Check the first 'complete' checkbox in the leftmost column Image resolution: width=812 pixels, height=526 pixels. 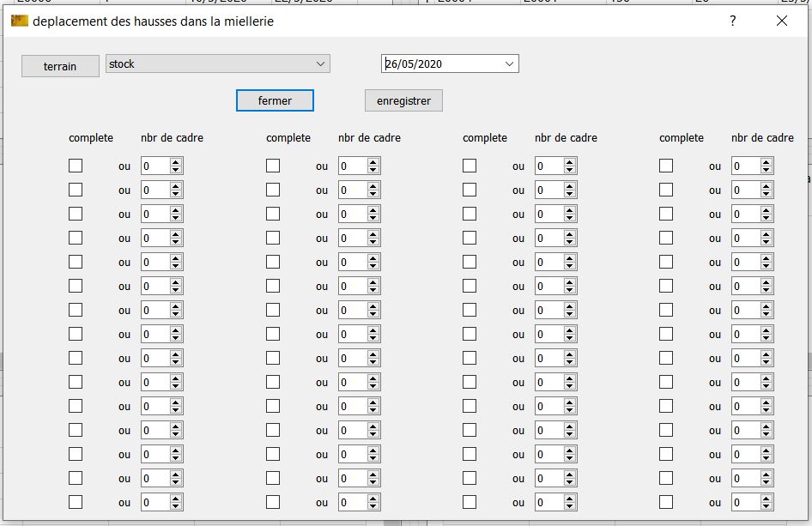[x=76, y=166]
